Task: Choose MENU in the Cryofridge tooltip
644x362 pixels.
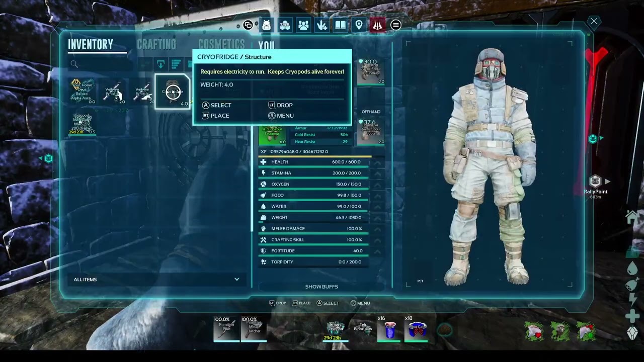Action: (x=281, y=116)
